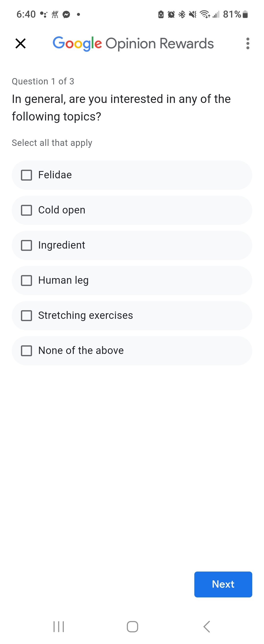
Task: Tap the battery status icon
Action: pyautogui.click(x=245, y=14)
